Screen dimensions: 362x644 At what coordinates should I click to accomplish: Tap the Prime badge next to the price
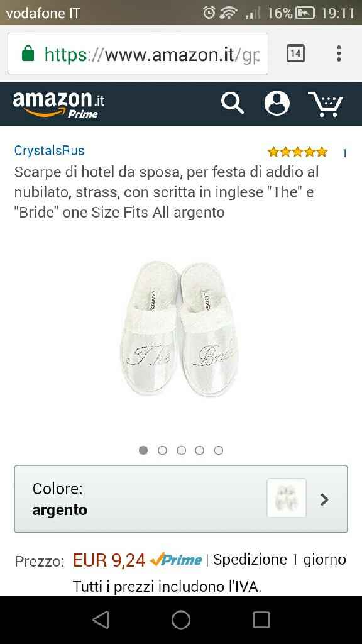point(177,559)
